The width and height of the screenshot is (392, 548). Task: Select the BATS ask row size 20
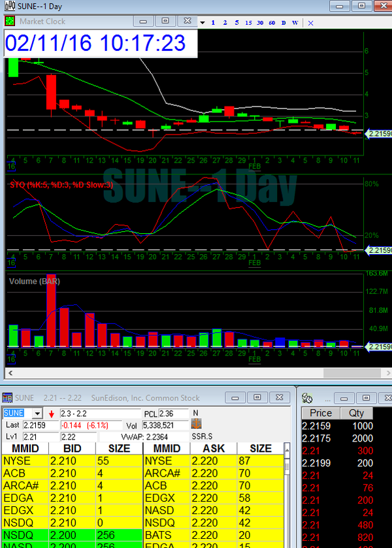(x=214, y=535)
